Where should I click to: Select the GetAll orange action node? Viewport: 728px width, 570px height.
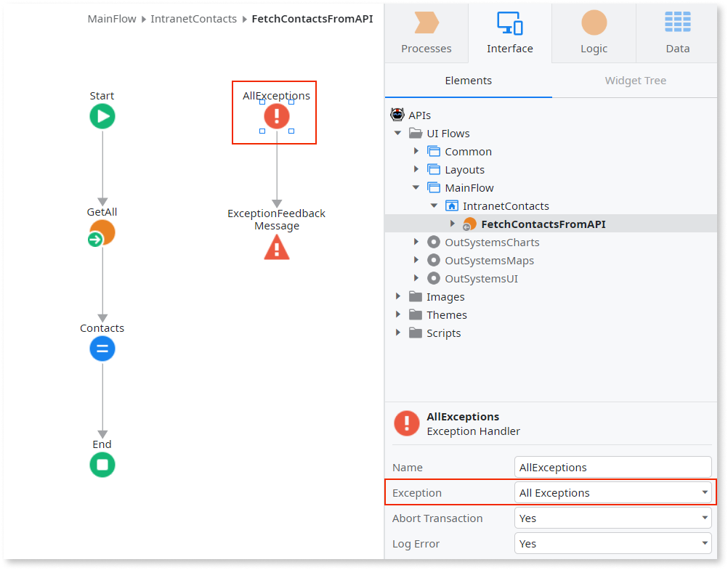click(x=102, y=233)
